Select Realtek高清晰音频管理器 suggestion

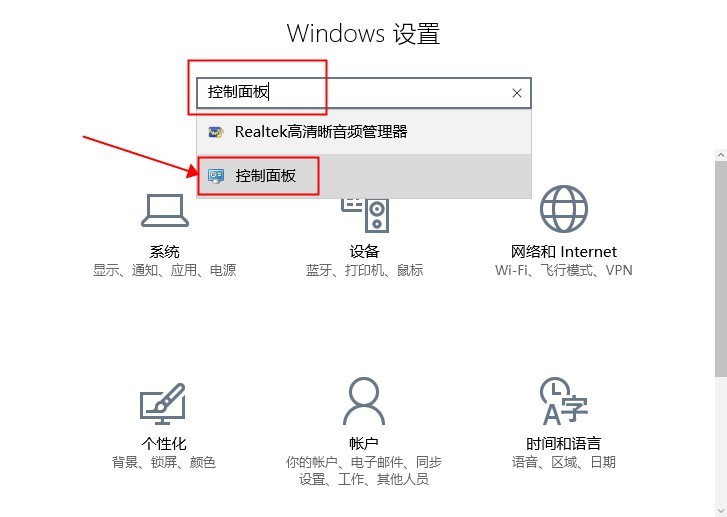[364, 132]
